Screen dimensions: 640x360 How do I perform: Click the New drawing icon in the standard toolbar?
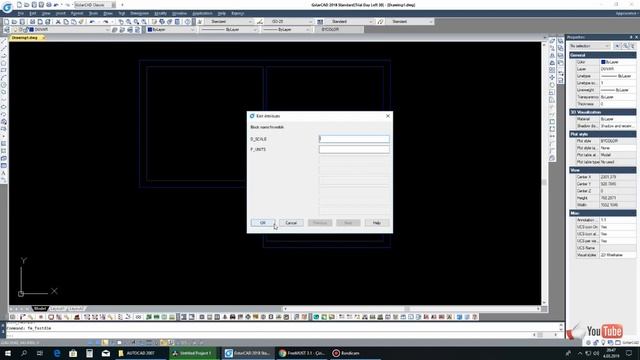pyautogui.click(x=7, y=22)
